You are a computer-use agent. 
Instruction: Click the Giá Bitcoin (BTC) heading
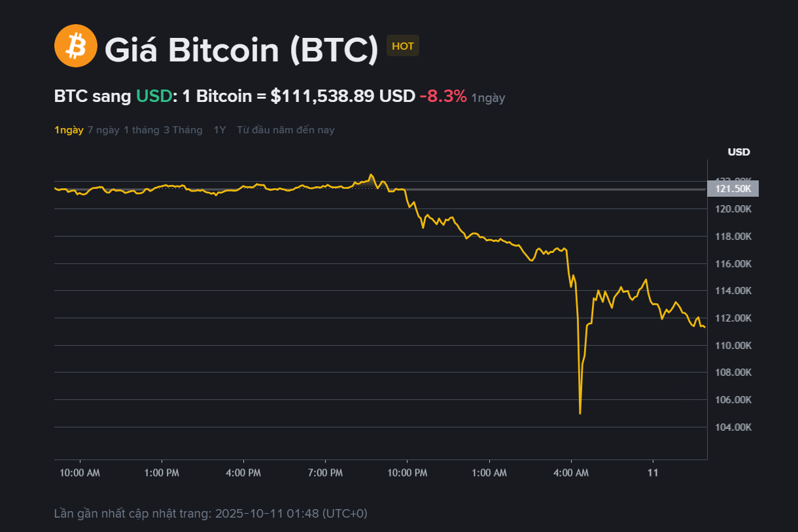(x=243, y=49)
